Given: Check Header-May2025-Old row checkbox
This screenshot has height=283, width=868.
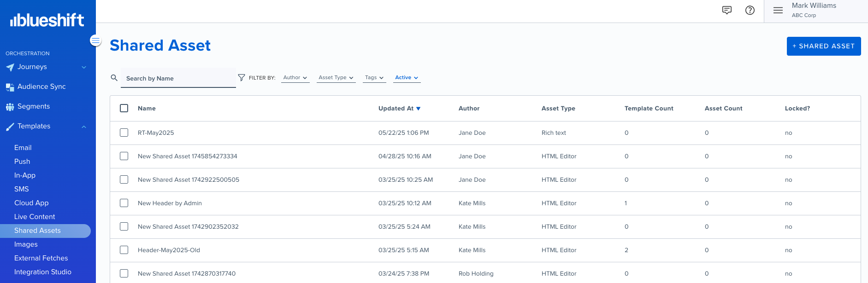Looking at the screenshot, I should [x=124, y=250].
